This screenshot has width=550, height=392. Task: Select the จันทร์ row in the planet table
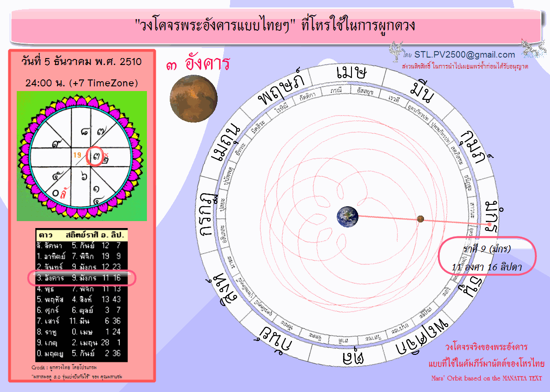point(81,267)
